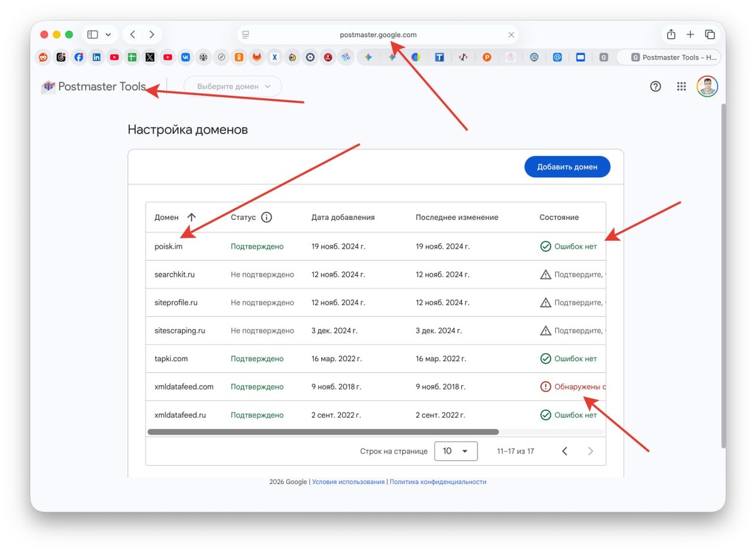Click the Дата добавления column header
Image resolution: width=756 pixels, height=552 pixels.
(343, 217)
